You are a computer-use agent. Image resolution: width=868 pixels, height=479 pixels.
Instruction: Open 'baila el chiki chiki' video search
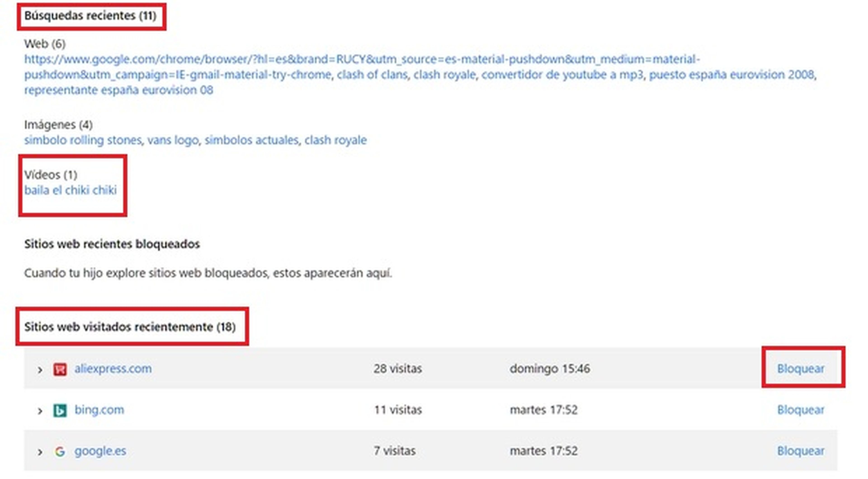tap(71, 190)
